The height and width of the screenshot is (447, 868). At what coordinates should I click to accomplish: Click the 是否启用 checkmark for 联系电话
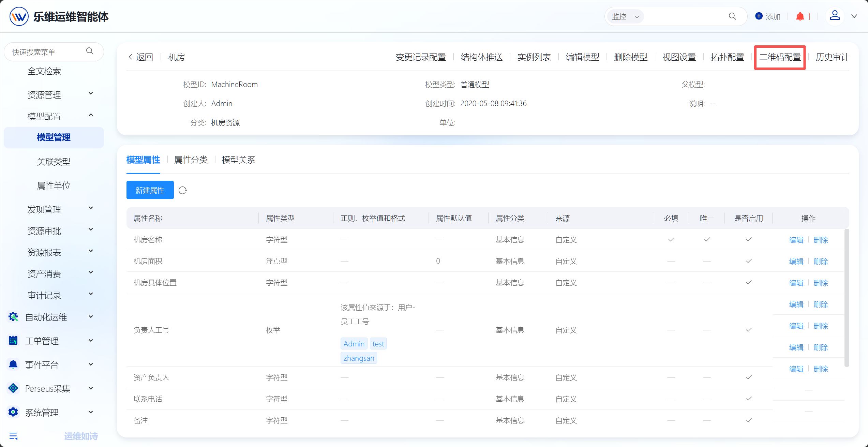pyautogui.click(x=749, y=399)
